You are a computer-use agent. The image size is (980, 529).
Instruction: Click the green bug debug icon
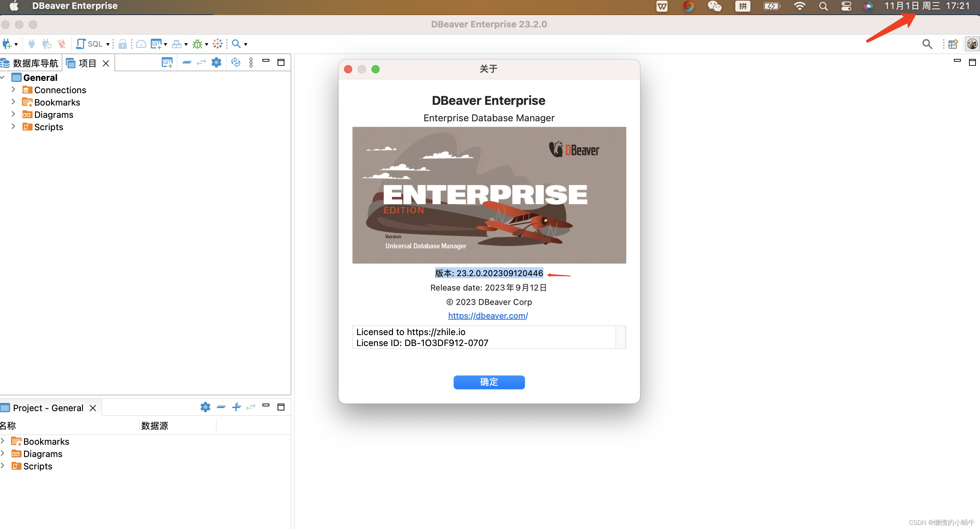(197, 44)
